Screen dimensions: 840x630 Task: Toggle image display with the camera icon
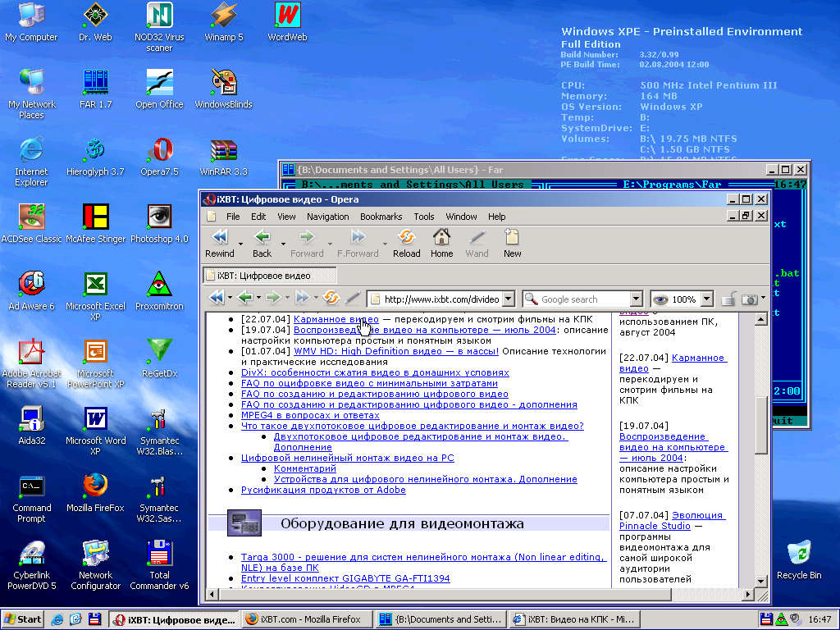pos(749,299)
